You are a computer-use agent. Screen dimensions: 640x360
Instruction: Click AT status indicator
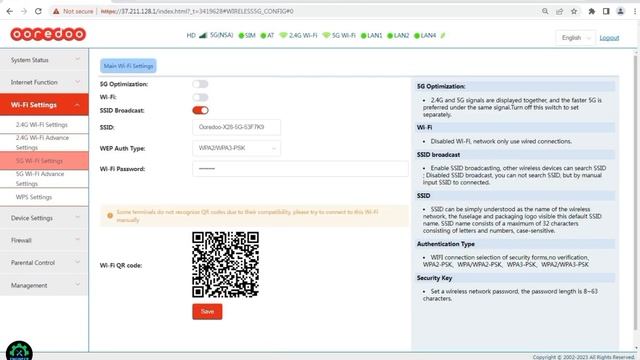tap(267, 36)
